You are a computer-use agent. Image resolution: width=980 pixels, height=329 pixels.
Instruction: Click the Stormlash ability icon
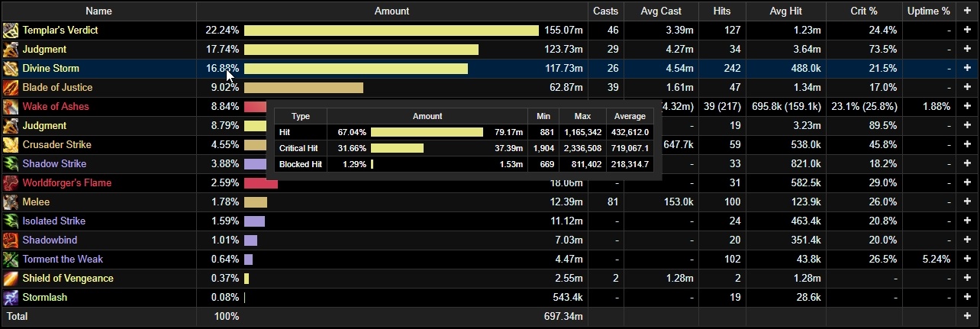click(11, 298)
